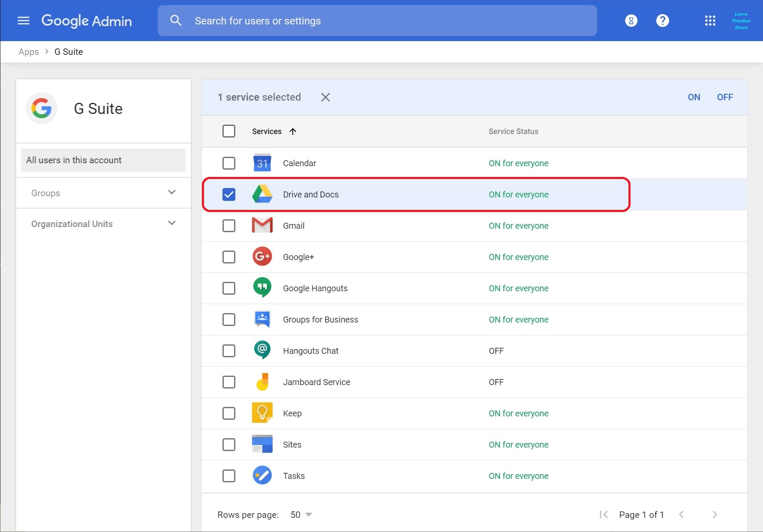Open the Gmail service name
Image resolution: width=763 pixels, height=532 pixels.
click(294, 226)
